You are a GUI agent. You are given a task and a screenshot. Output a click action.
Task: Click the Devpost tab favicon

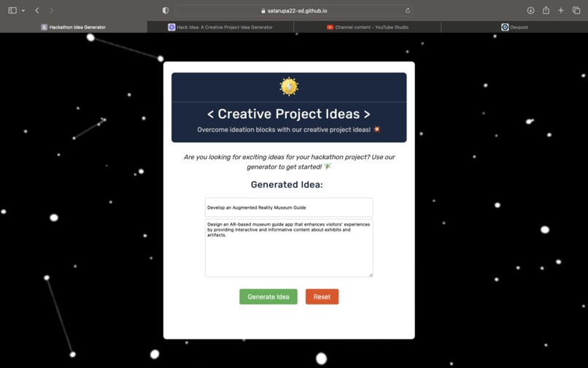coord(505,27)
